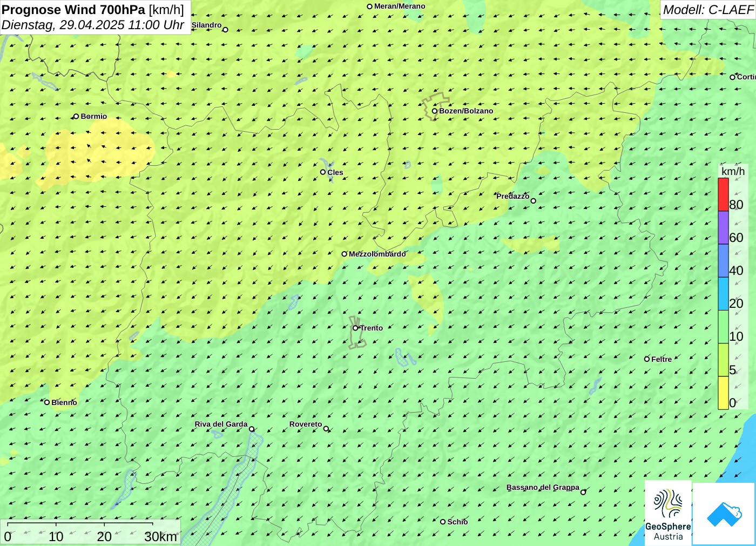Click the map scale bar
Image resolution: width=756 pixels, height=546 pixels.
[80, 523]
